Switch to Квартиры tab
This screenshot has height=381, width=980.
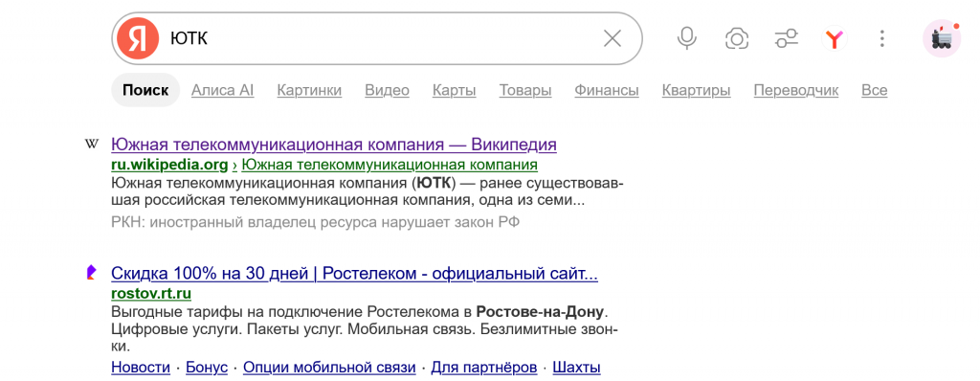(x=697, y=91)
